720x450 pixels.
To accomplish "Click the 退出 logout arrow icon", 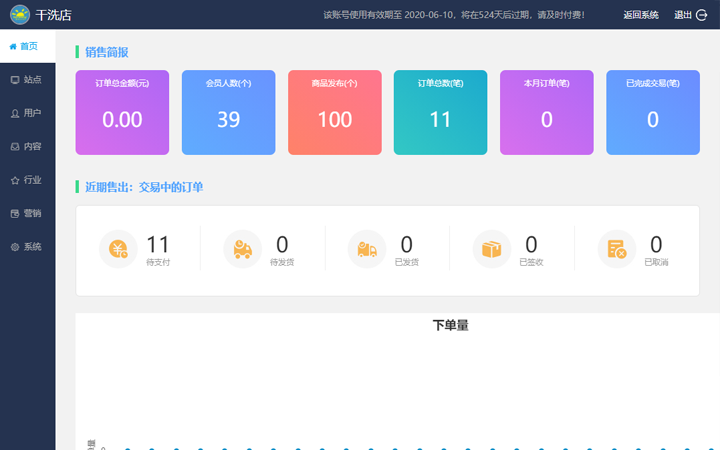I will (701, 15).
